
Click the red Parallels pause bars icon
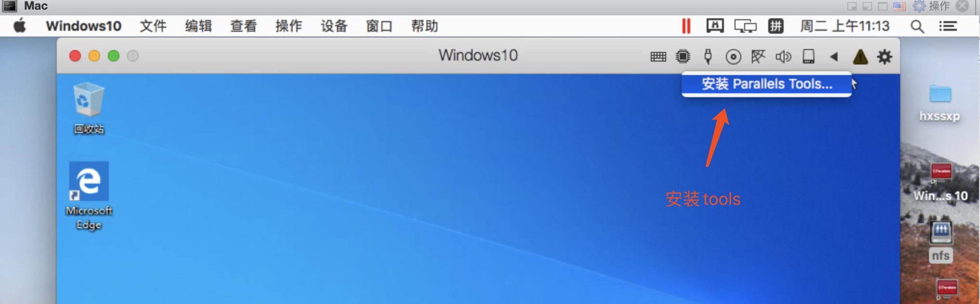686,26
